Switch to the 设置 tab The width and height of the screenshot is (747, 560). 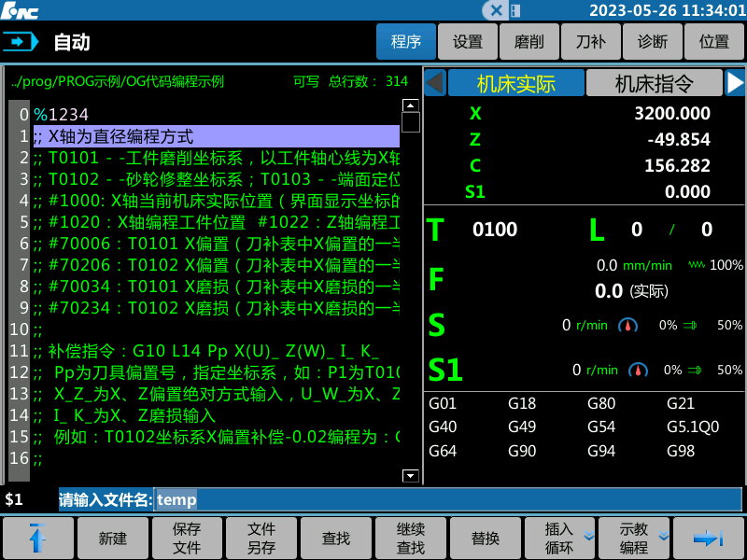468,42
